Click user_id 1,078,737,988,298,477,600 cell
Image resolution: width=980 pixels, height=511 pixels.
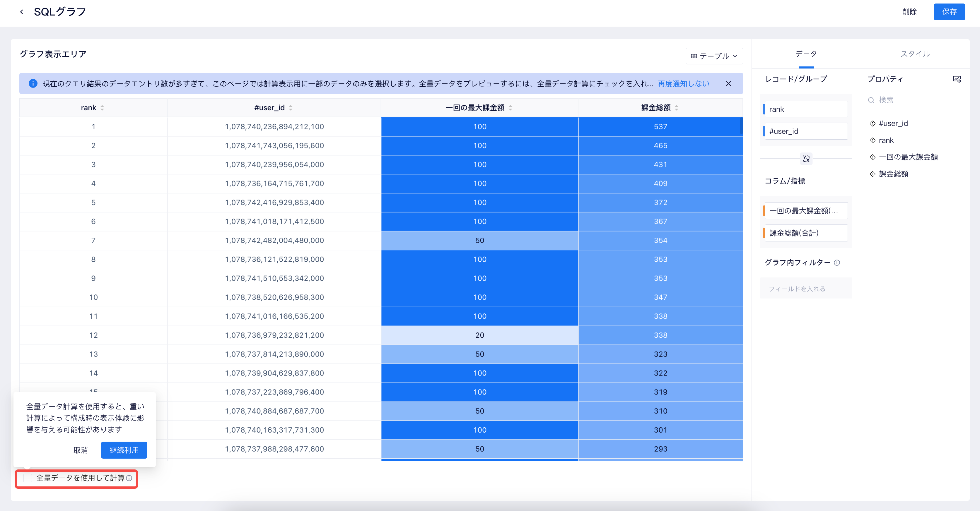click(274, 449)
